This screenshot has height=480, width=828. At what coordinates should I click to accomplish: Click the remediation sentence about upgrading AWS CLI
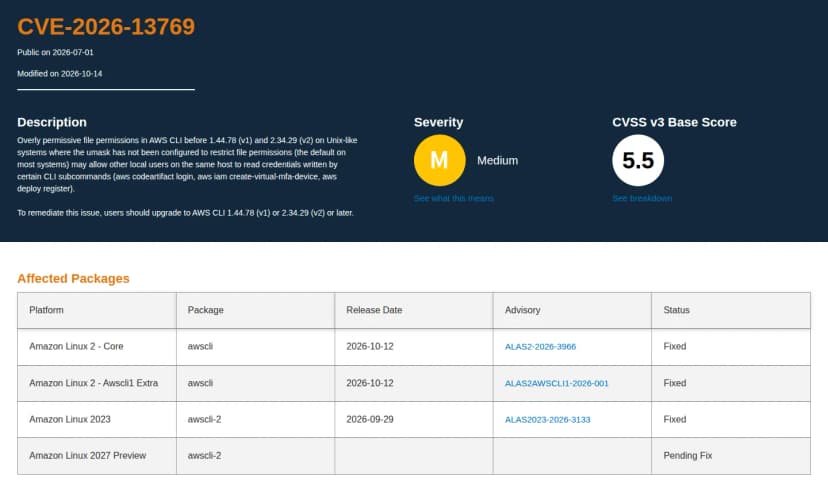(185, 213)
